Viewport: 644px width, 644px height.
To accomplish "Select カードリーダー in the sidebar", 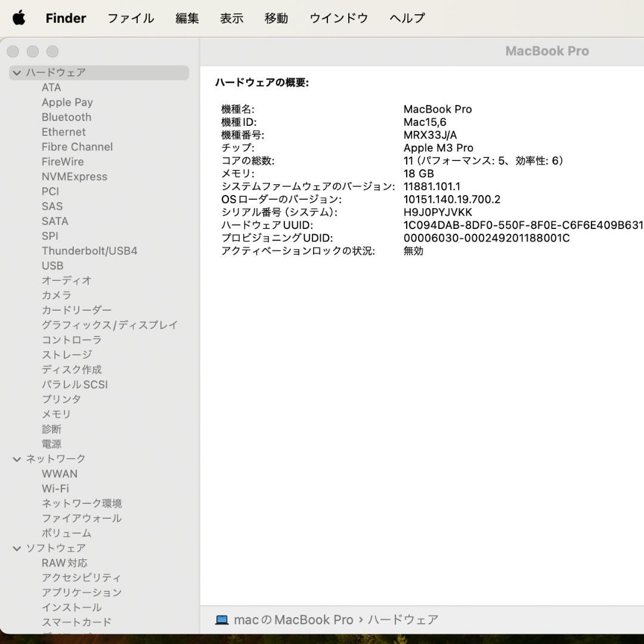I will point(77,310).
